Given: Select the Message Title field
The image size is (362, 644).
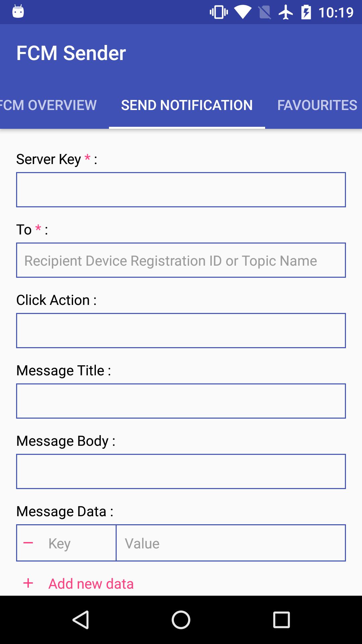Looking at the screenshot, I should tap(181, 401).
